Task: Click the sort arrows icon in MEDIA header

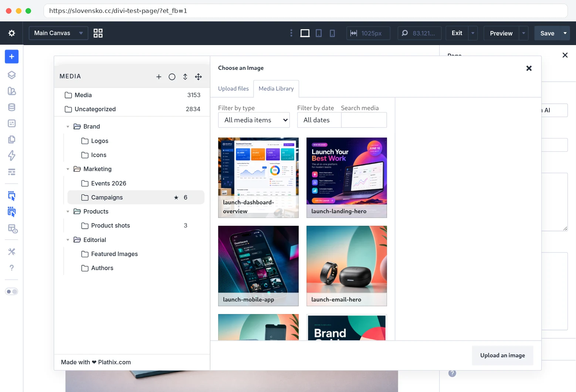Action: pos(185,77)
